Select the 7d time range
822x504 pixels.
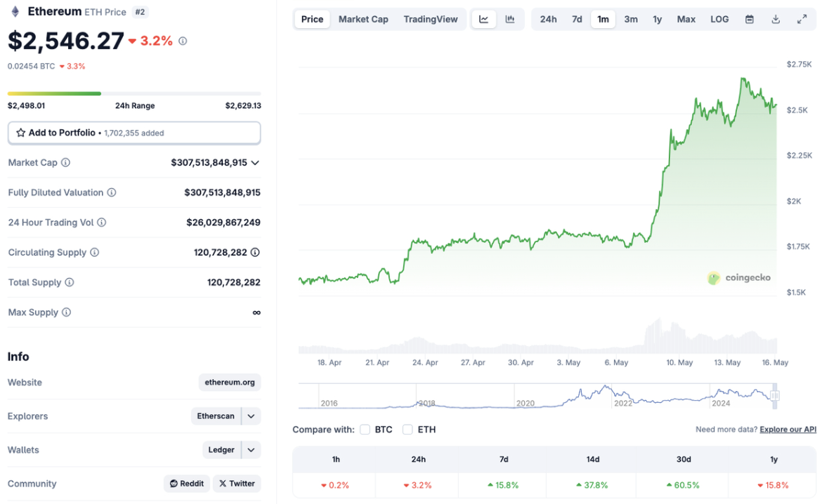(x=577, y=20)
